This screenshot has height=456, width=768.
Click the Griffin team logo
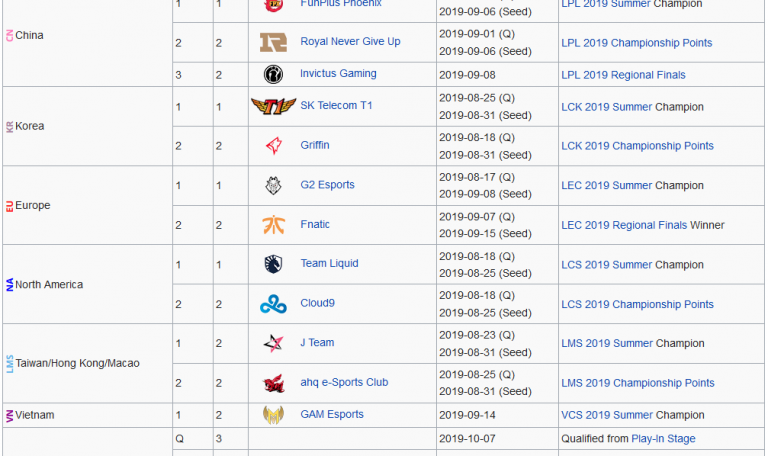(273, 146)
